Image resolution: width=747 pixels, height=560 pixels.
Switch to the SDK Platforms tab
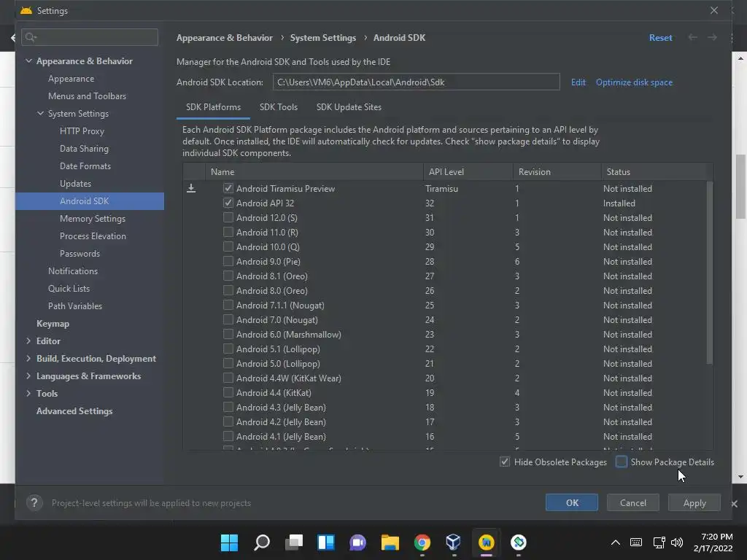pos(214,107)
